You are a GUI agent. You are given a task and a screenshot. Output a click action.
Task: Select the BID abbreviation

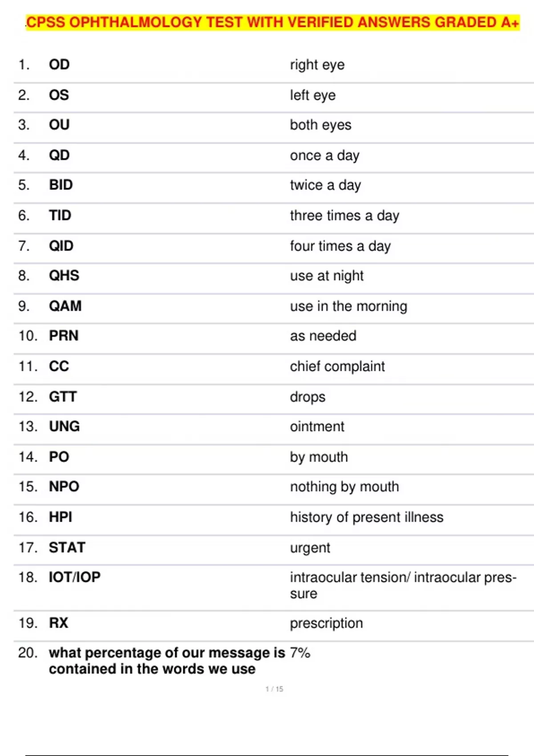(x=61, y=185)
